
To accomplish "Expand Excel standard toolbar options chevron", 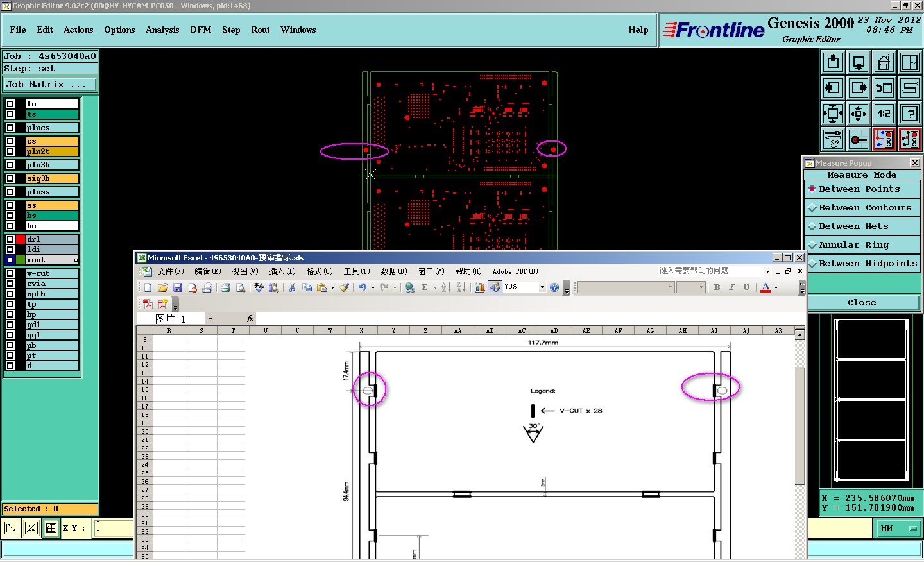I will point(567,289).
